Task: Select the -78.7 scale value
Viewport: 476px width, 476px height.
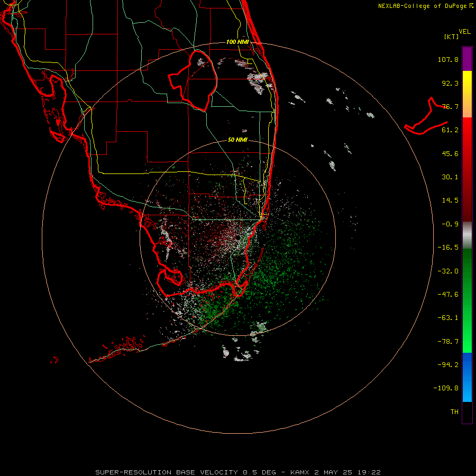Action: (x=448, y=342)
